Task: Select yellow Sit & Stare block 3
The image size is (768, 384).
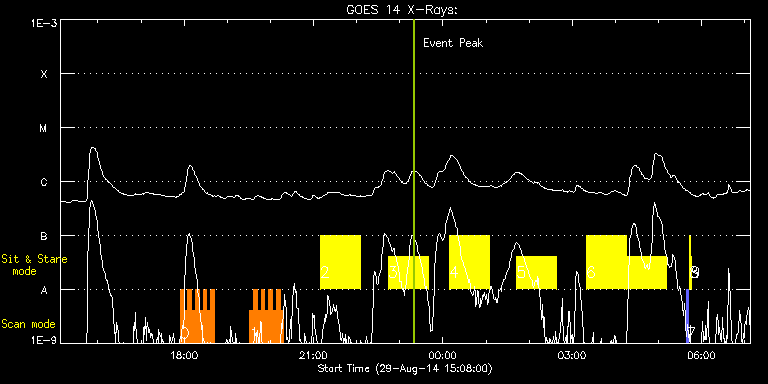Action: tap(408, 273)
